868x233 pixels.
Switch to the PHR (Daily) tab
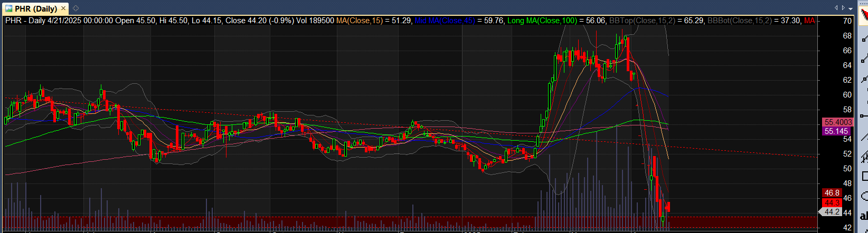[36, 8]
